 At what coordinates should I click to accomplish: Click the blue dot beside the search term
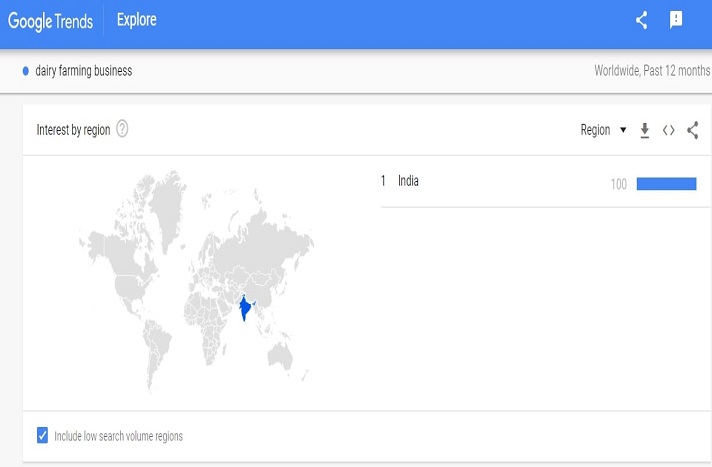[26, 71]
